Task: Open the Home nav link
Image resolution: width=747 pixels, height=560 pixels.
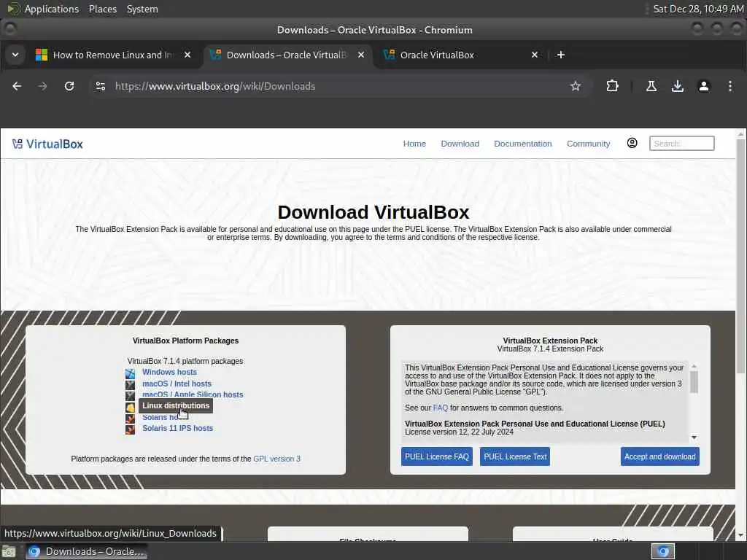Action: point(414,144)
